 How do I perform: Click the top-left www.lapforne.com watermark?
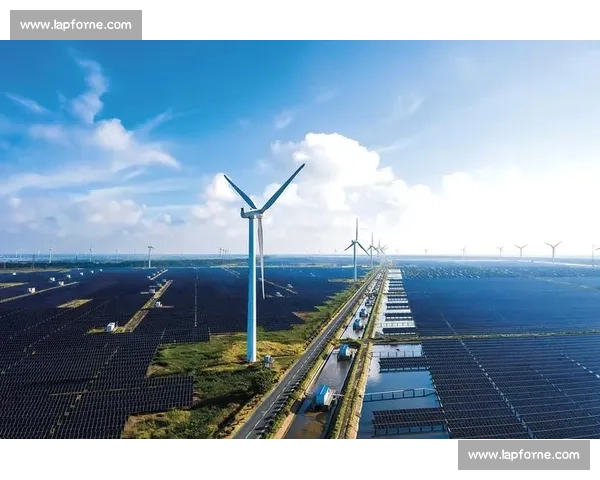[x=75, y=24]
